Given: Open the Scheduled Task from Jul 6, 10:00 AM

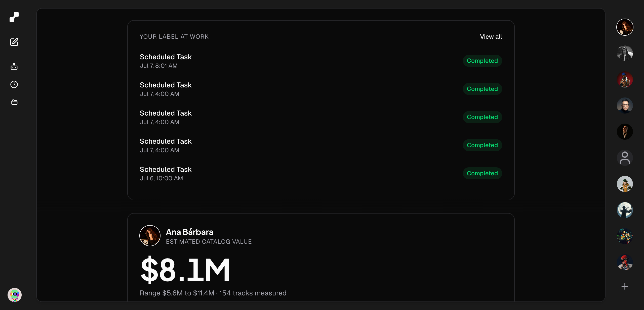Looking at the screenshot, I should pyautogui.click(x=321, y=174).
